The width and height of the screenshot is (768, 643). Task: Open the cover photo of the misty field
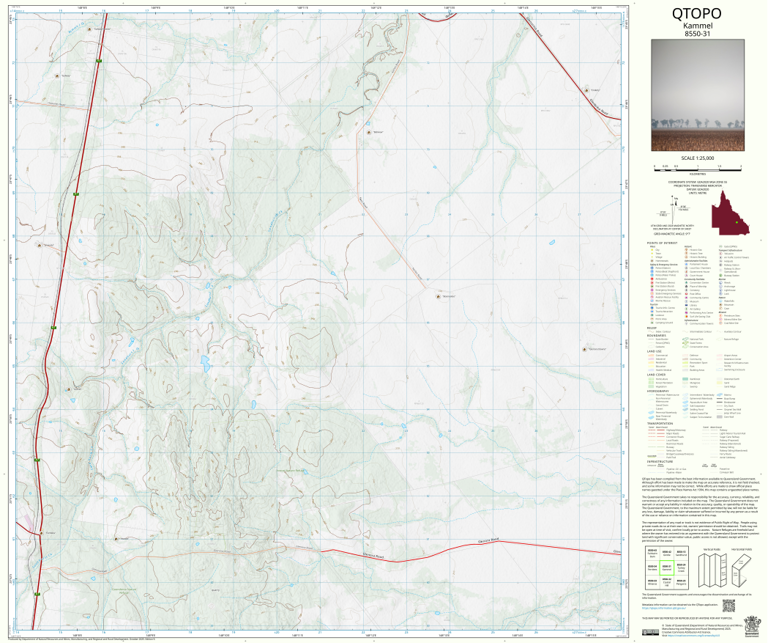(697, 95)
